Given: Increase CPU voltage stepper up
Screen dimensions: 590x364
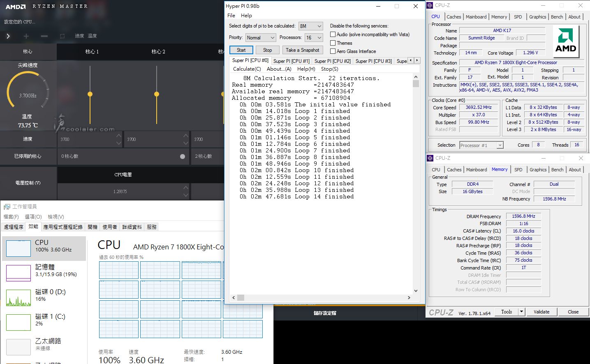Looking at the screenshot, I should pyautogui.click(x=186, y=187).
